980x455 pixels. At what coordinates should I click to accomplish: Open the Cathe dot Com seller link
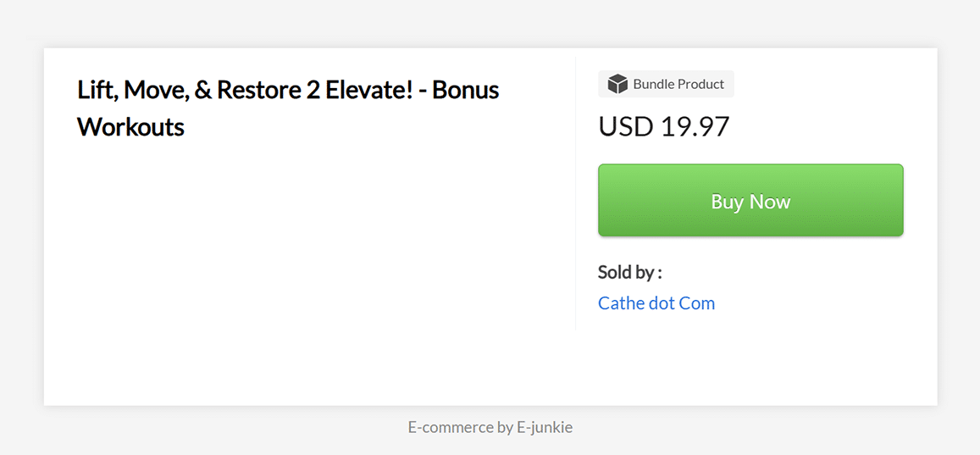[656, 303]
